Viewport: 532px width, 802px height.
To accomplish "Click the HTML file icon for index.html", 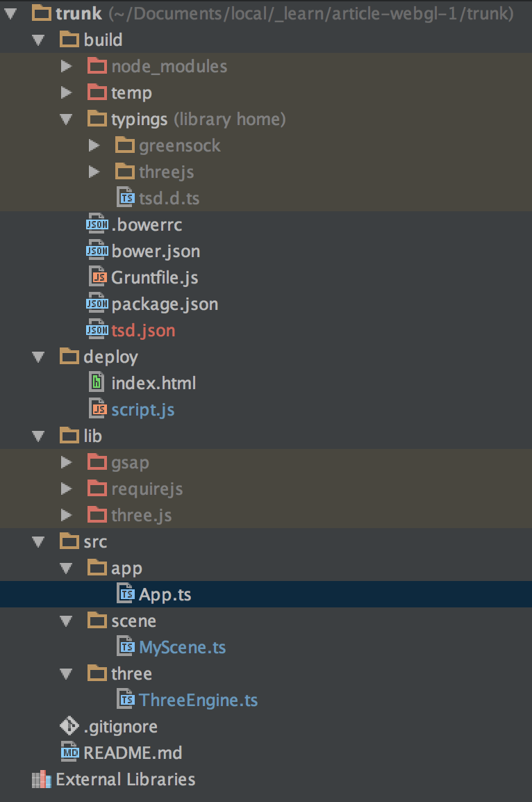I will click(x=98, y=383).
